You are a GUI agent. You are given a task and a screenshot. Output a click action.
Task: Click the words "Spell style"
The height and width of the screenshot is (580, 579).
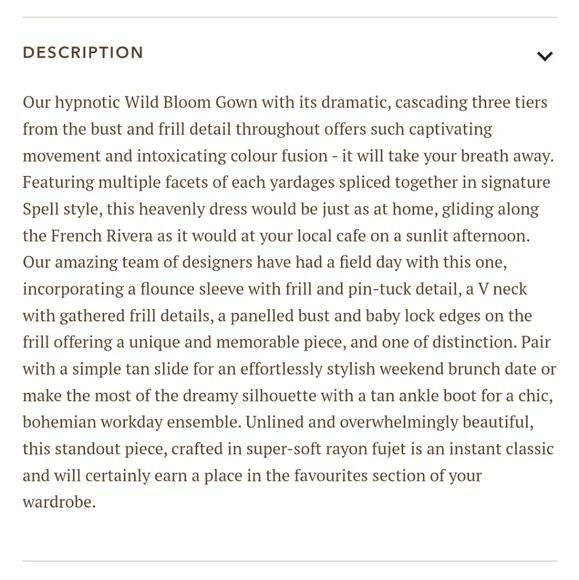pyautogui.click(x=61, y=209)
